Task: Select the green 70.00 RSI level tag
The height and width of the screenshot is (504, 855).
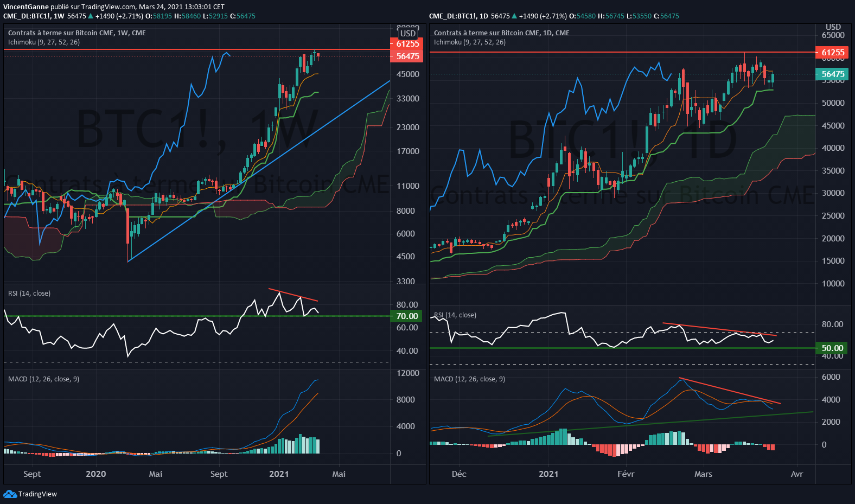Action: (x=407, y=316)
